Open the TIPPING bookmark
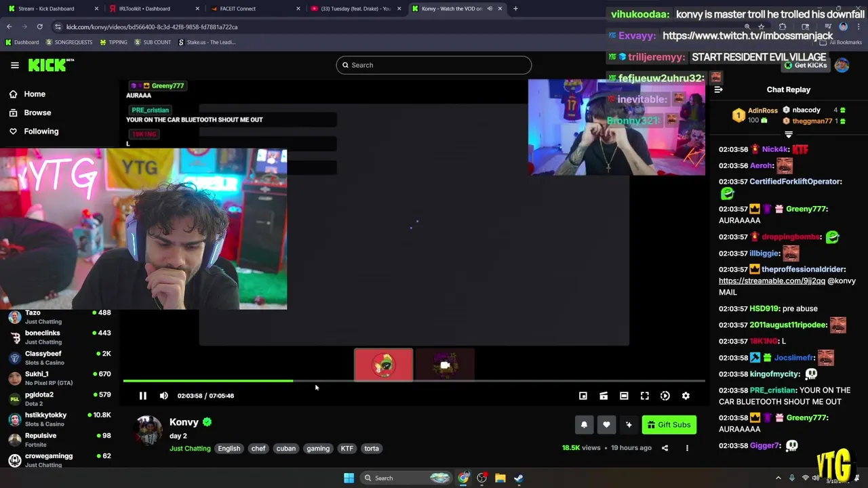This screenshot has height=488, width=868. [113, 42]
